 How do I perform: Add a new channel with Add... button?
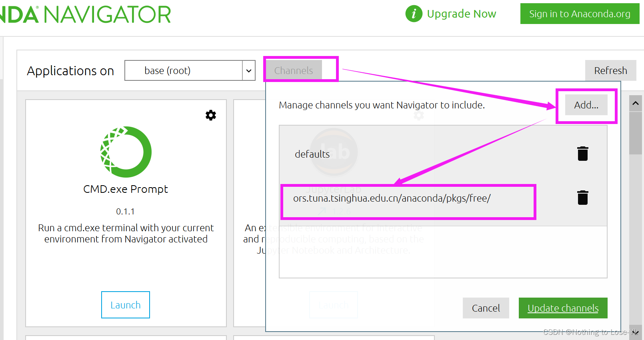(586, 105)
